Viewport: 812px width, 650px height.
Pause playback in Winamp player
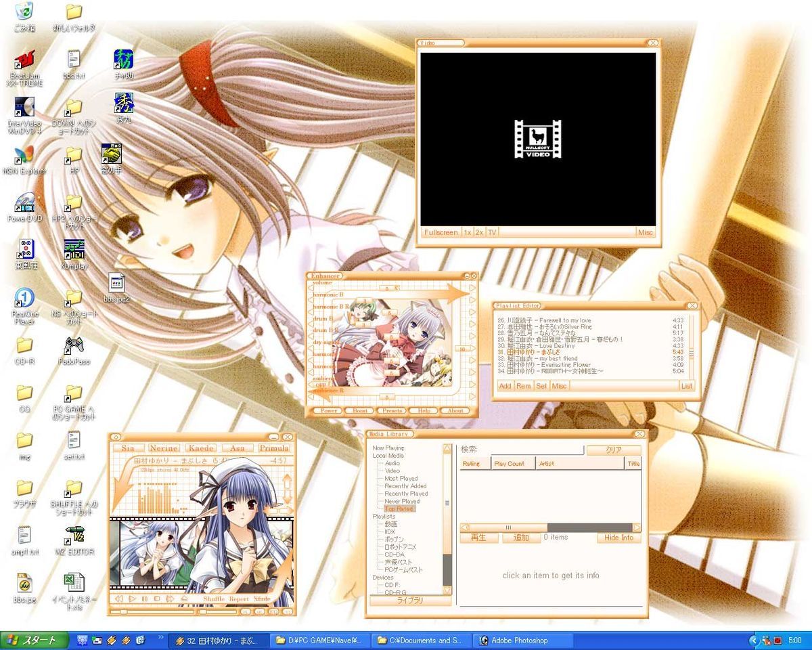[144, 599]
